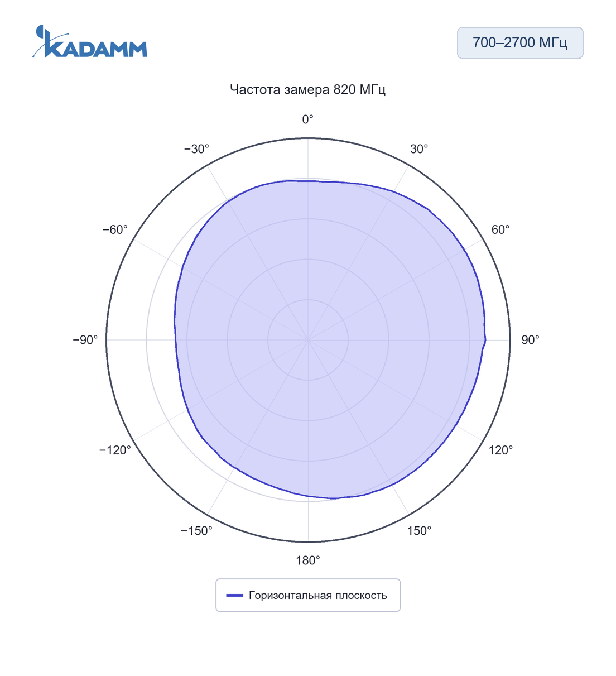Click the −60° angle label
This screenshot has width=616, height=676.
coord(115,230)
